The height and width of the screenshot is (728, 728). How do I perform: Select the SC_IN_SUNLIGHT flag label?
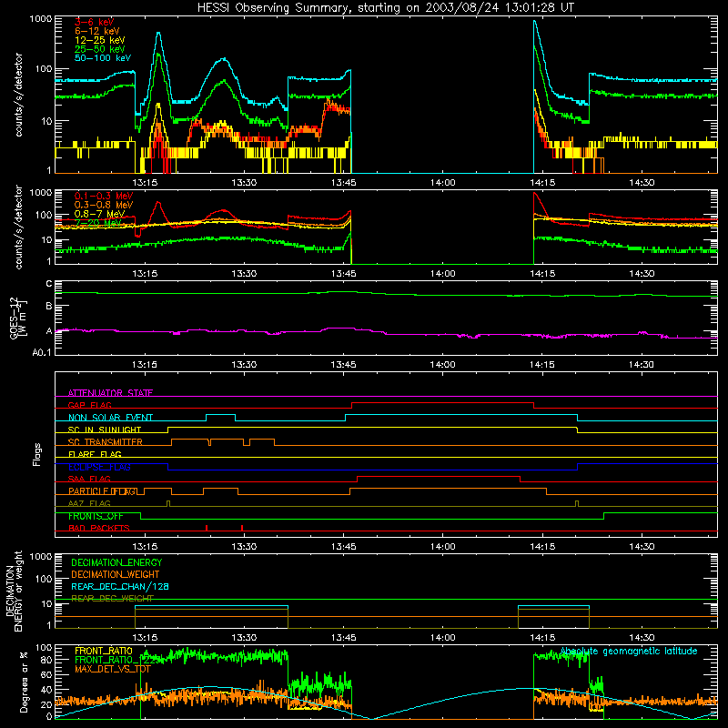[x=105, y=430]
